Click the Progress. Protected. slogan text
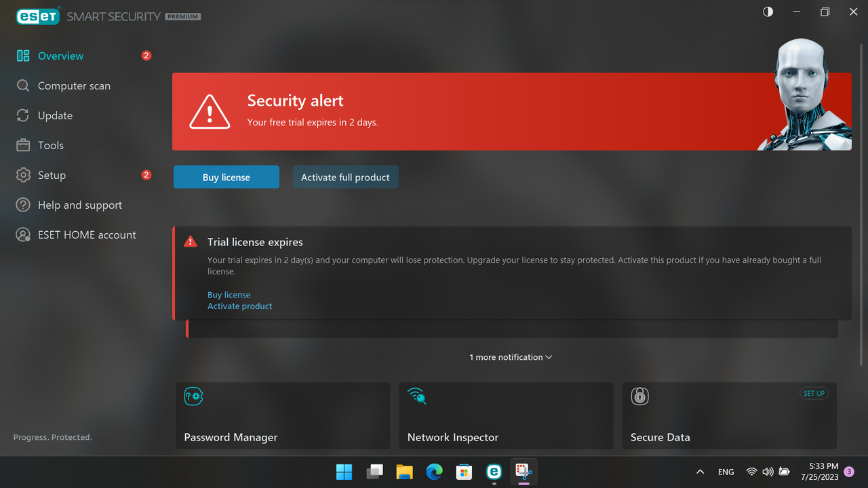 tap(53, 437)
